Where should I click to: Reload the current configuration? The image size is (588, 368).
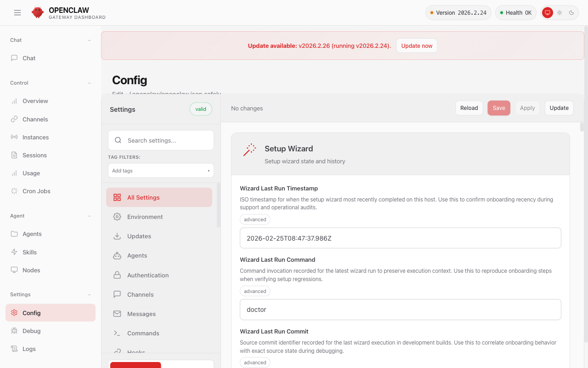(x=469, y=108)
